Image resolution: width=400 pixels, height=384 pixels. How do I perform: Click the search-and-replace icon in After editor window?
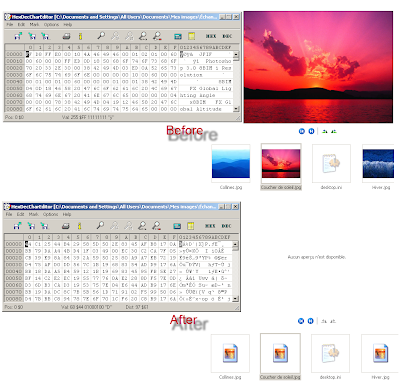[142, 226]
